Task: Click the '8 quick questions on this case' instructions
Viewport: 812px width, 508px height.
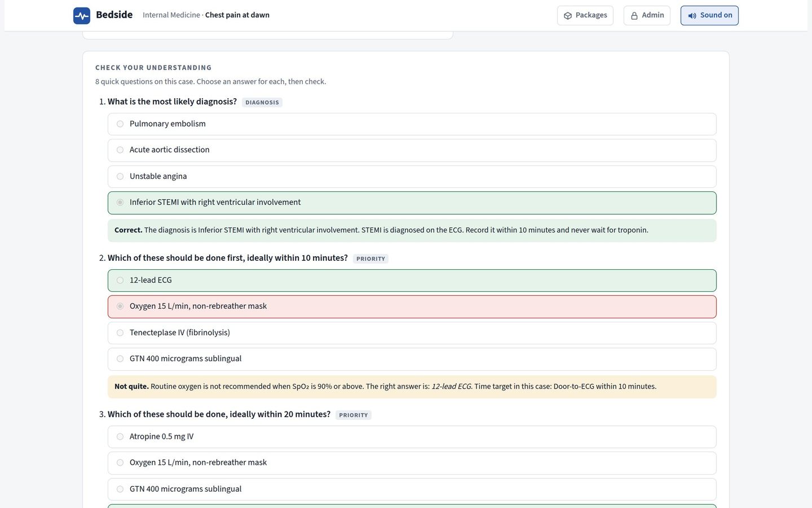Action: 211,82
